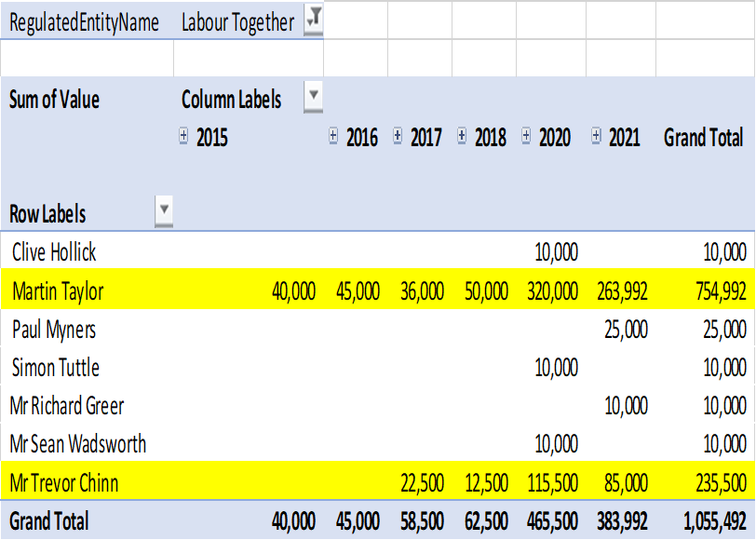Viewport: 756px width, 540px height.
Task: Select Mr Richard Greer's 2021 value
Action: (x=627, y=406)
